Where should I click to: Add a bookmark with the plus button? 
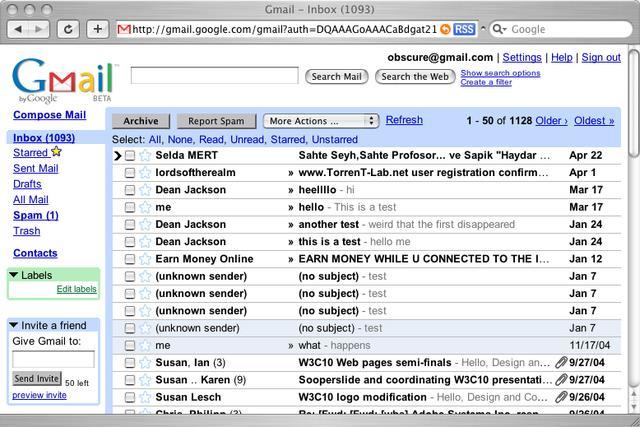98,29
